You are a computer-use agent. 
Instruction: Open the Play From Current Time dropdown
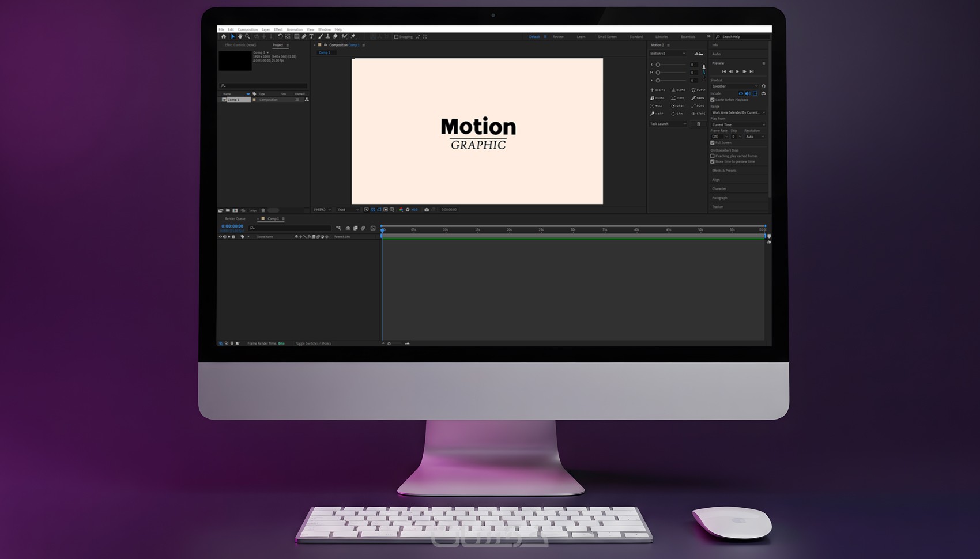pos(738,124)
